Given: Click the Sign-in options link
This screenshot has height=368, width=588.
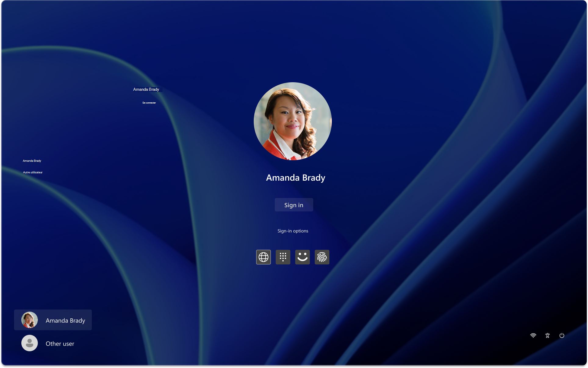Looking at the screenshot, I should (x=293, y=231).
